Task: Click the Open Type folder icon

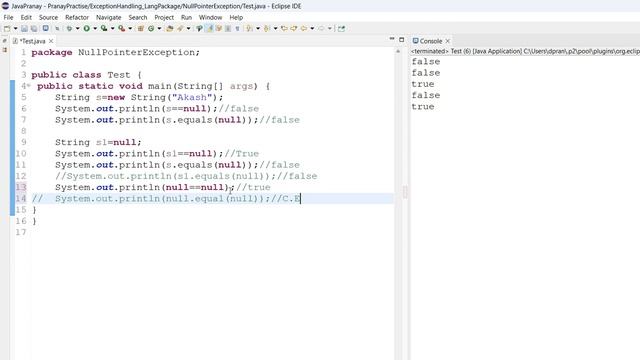Action: coord(169,29)
